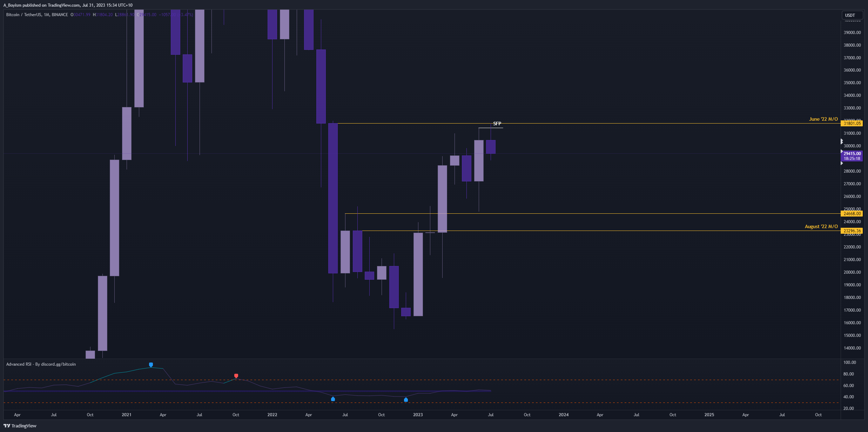Image resolution: width=868 pixels, height=432 pixels.
Task: Click the blue RSI marker near December 2022
Action: pos(406,400)
